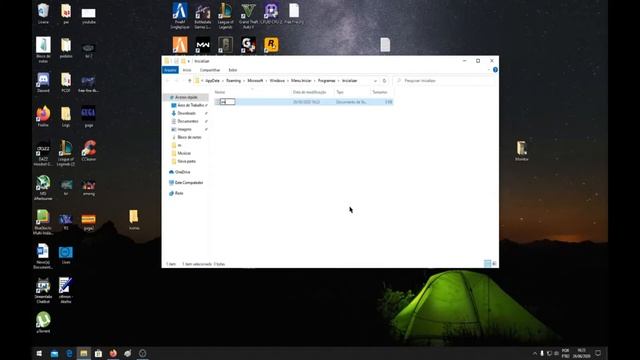Viewport: 640px width, 360px height.
Task: Select the CCleaner desktop icon
Action: pyautogui.click(x=89, y=151)
